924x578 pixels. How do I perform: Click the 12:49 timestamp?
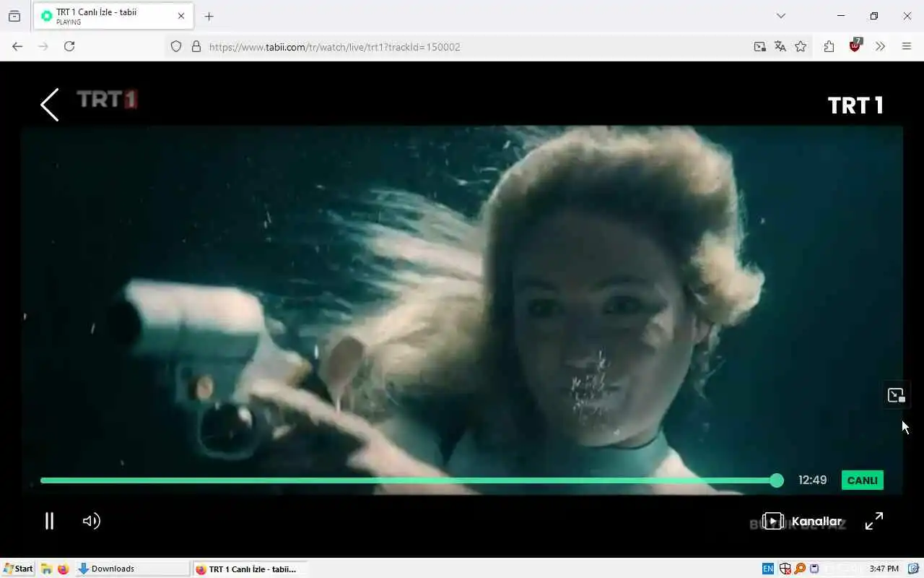click(x=812, y=480)
